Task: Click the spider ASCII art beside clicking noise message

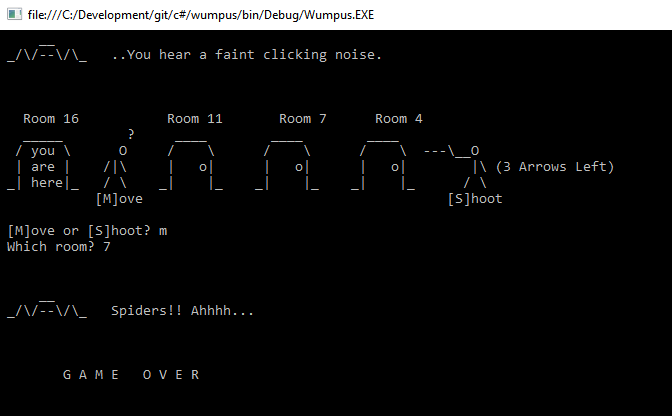Action: point(47,53)
